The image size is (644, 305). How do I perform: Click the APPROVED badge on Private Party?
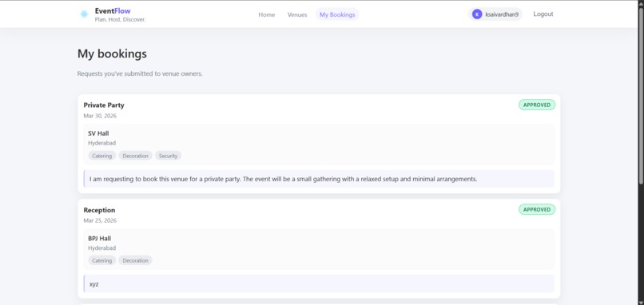click(x=537, y=105)
